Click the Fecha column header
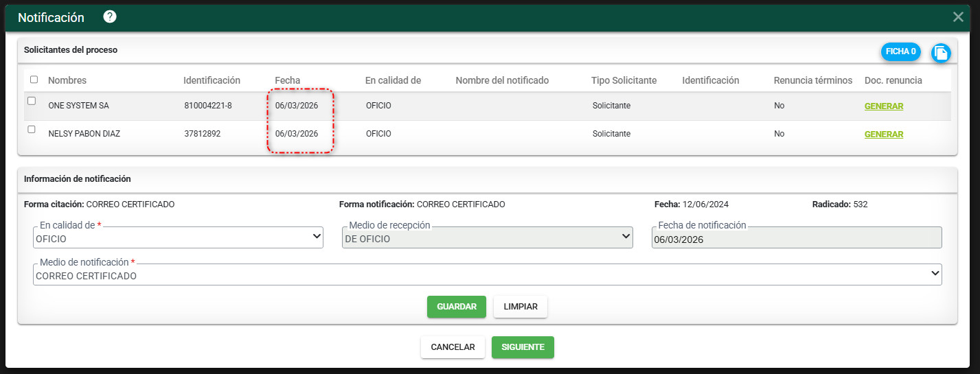 click(x=287, y=80)
